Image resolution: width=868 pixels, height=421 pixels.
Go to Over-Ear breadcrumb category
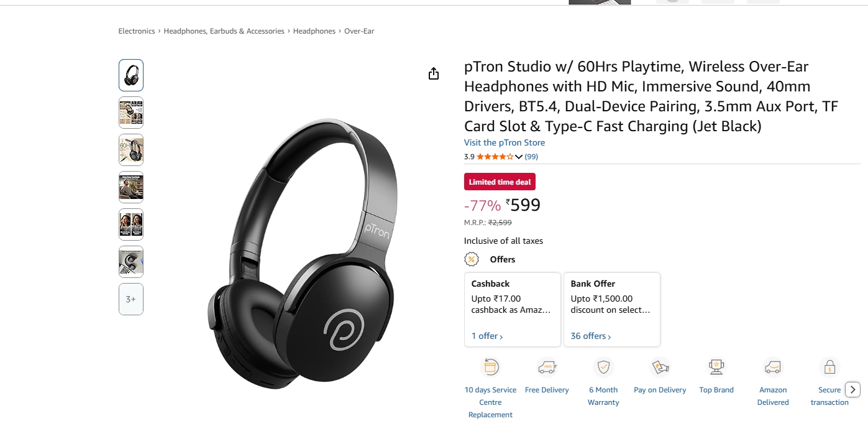point(359,31)
